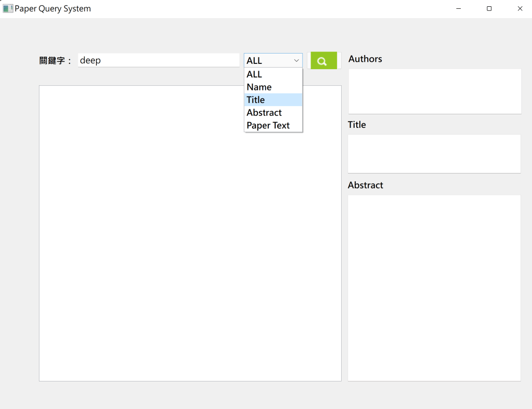Focus the keyword input containing "deep"

(x=158, y=60)
